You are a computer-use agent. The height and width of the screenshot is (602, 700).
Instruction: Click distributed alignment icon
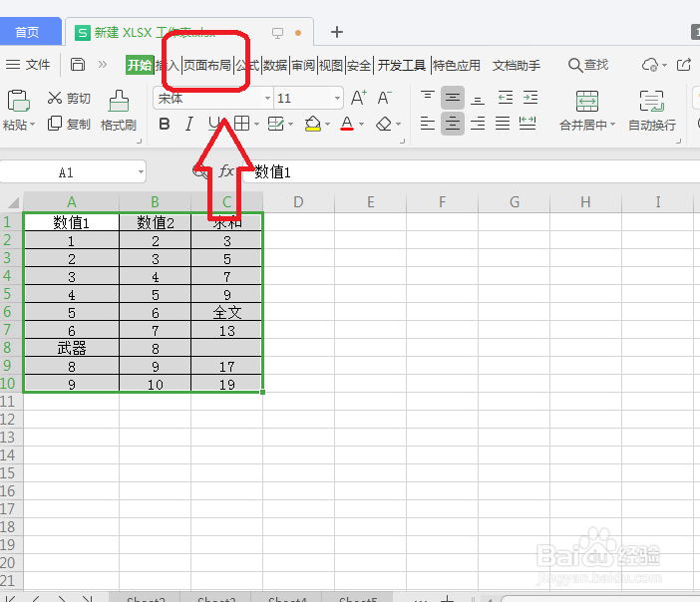pyautogui.click(x=527, y=124)
